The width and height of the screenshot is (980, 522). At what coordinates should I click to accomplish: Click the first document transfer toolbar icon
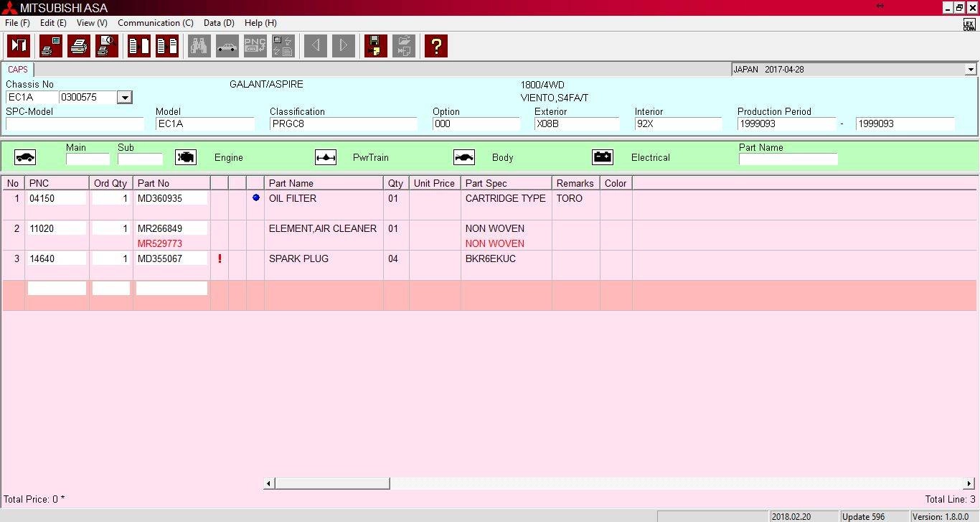139,46
